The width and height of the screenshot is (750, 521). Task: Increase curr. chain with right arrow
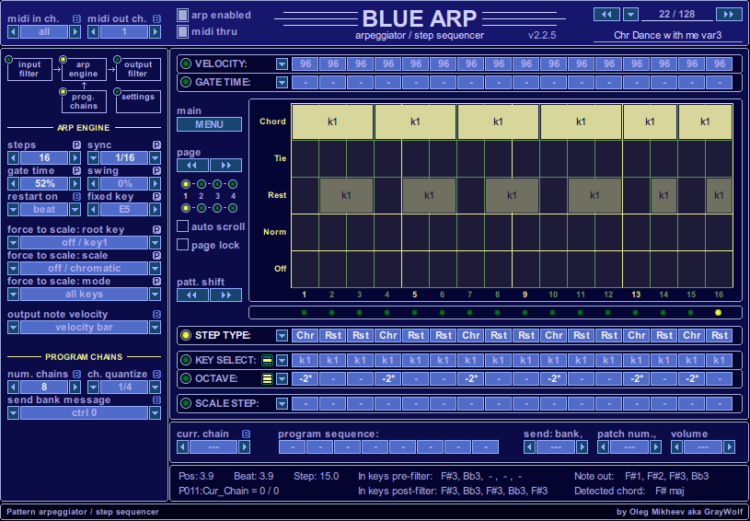point(244,447)
